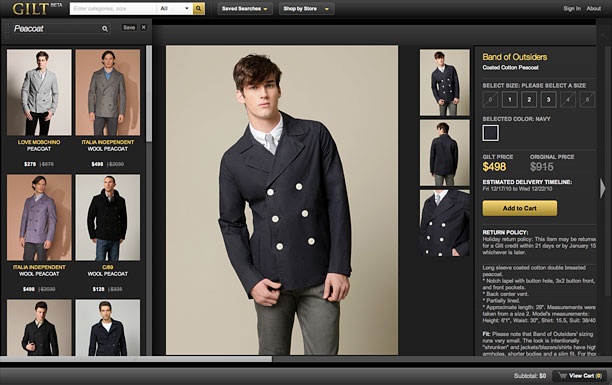Image resolution: width=612 pixels, height=385 pixels.
Task: Click the Subtotal: $0 text
Action: click(530, 376)
